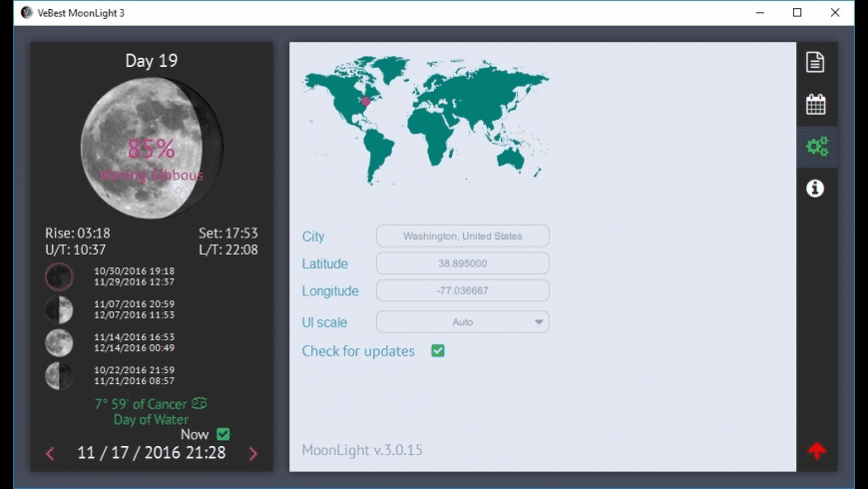Click the red up arrow icon
The width and height of the screenshot is (868, 489).
pos(817,450)
